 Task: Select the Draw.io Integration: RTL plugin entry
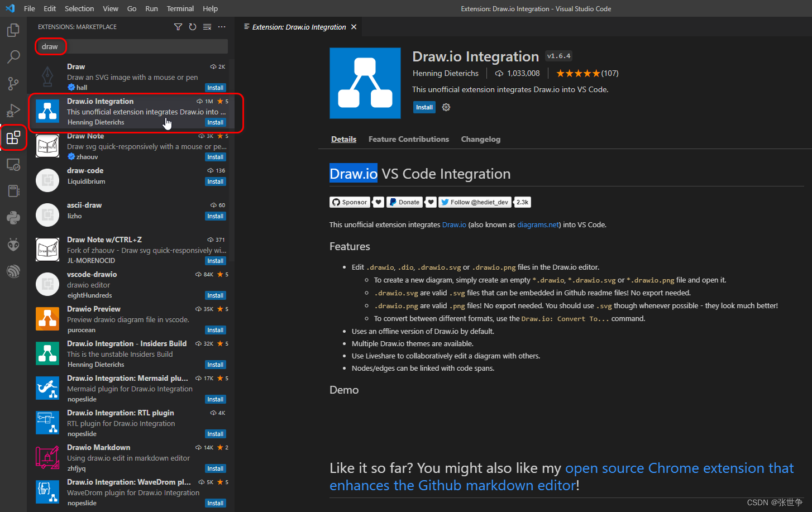[132, 423]
